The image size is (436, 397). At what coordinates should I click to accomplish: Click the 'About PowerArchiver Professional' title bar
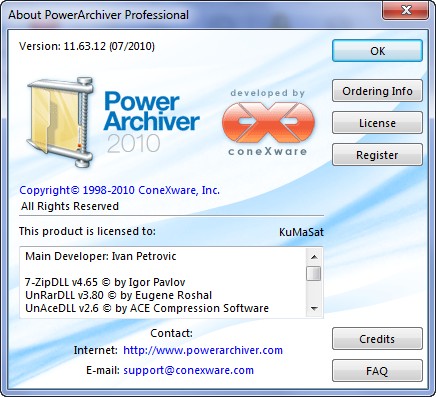pos(99,15)
